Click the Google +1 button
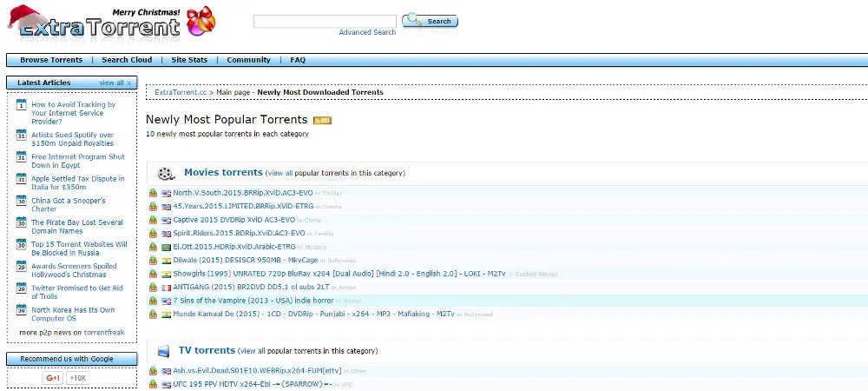 [53, 378]
